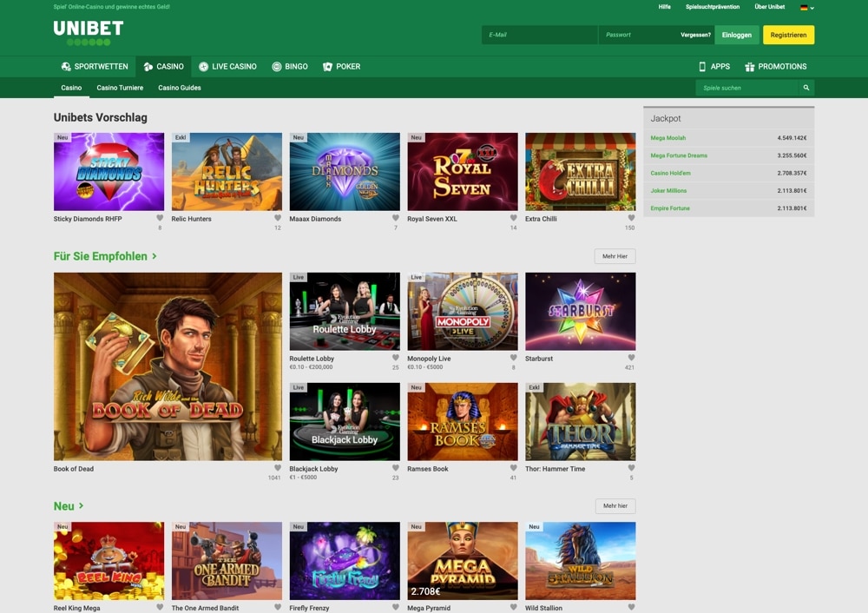Open Relic Hunters game thumbnail
Viewport: 868px width, 613px height.
[227, 172]
